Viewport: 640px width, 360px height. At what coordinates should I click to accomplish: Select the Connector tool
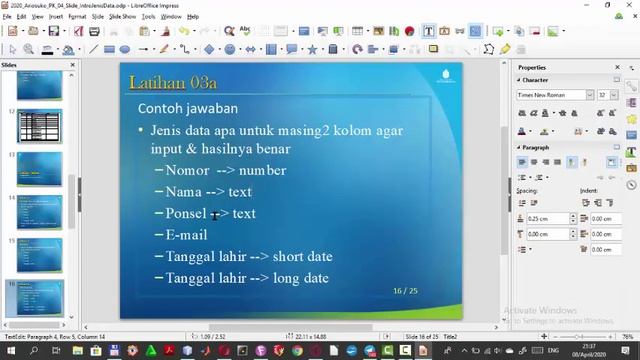[184, 49]
